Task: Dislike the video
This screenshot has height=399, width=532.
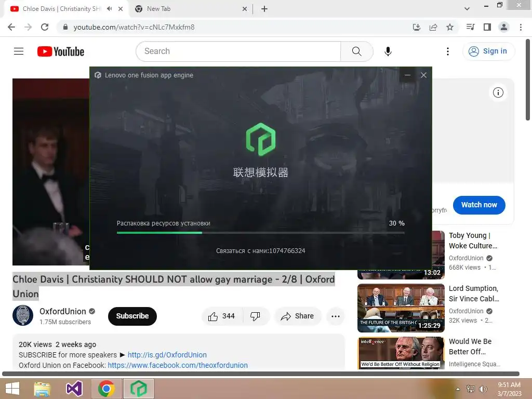Action: click(255, 316)
